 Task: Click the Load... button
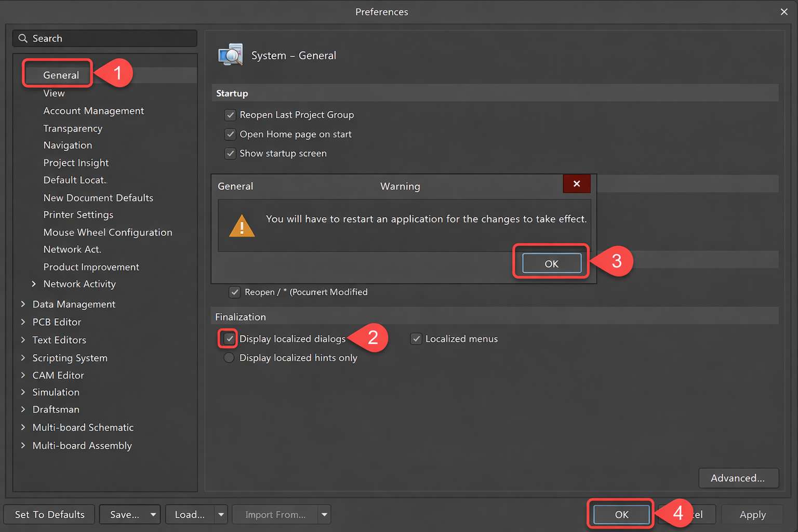click(190, 515)
